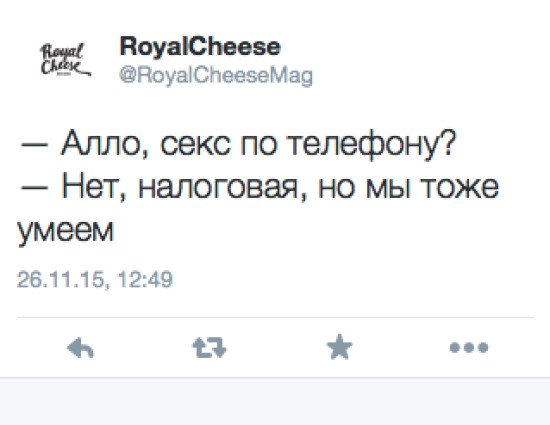Viewport: 550px width, 425px height.
Task: Reply to the RoyalCheese tweet
Action: (80, 348)
